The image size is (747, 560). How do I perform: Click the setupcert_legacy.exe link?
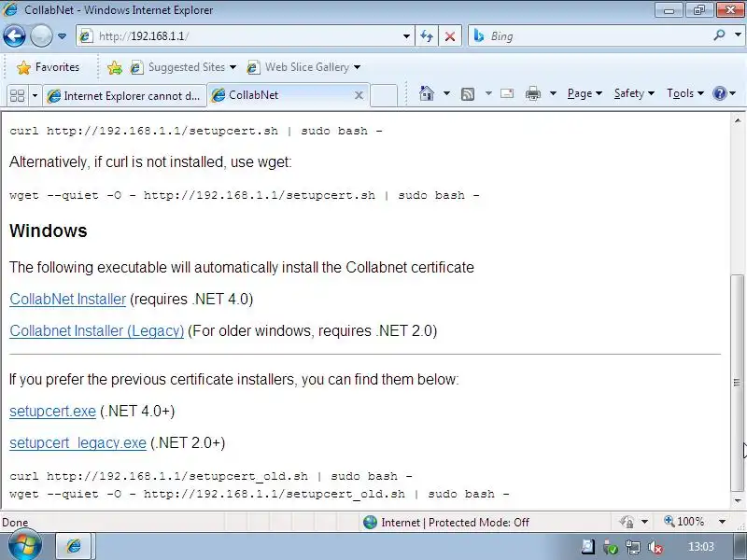[x=78, y=442]
